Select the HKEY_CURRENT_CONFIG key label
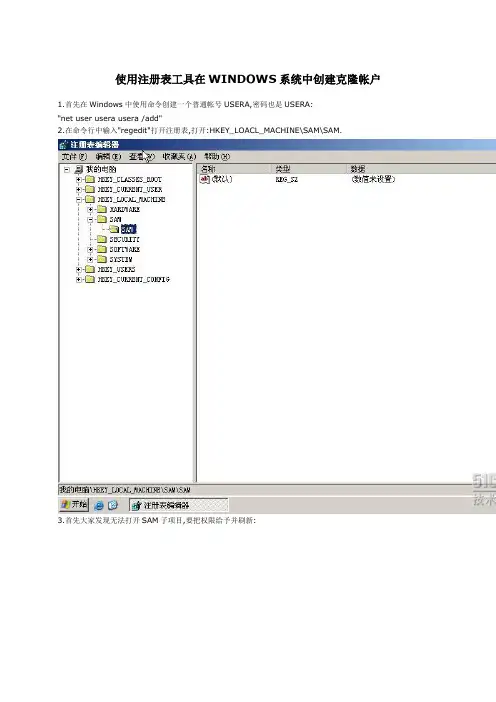The height and width of the screenshot is (702, 496). [x=133, y=279]
